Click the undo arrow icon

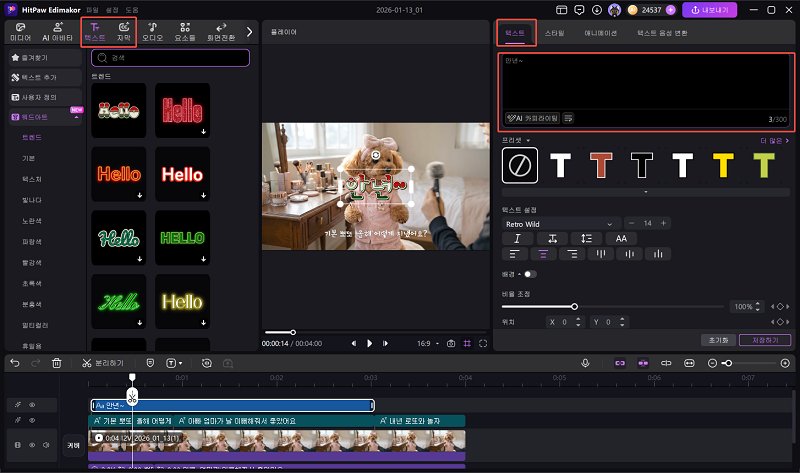pyautogui.click(x=14, y=363)
